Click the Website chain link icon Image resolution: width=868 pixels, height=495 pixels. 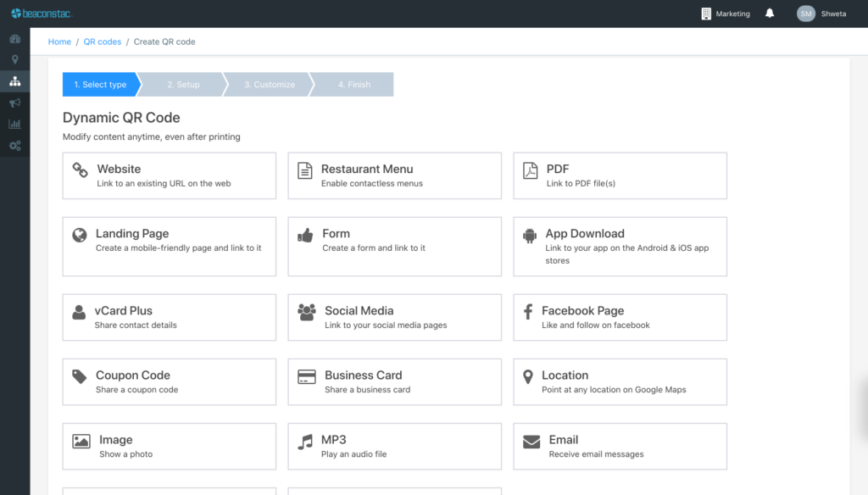point(81,170)
